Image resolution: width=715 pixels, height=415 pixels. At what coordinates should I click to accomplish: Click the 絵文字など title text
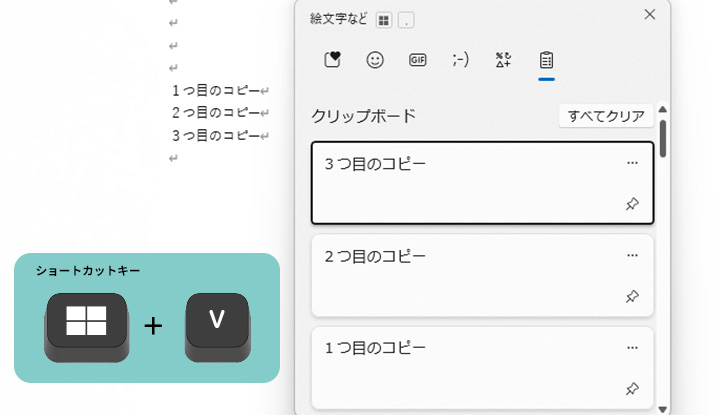338,19
